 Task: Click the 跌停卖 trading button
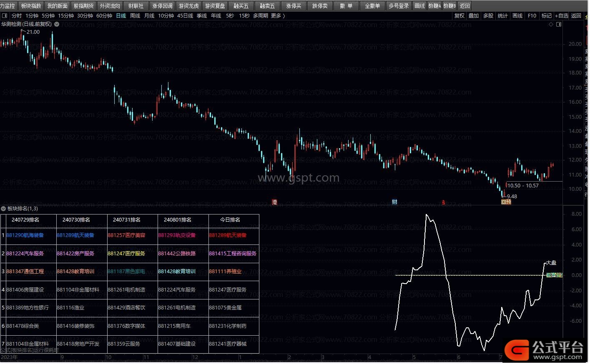pos(320,6)
